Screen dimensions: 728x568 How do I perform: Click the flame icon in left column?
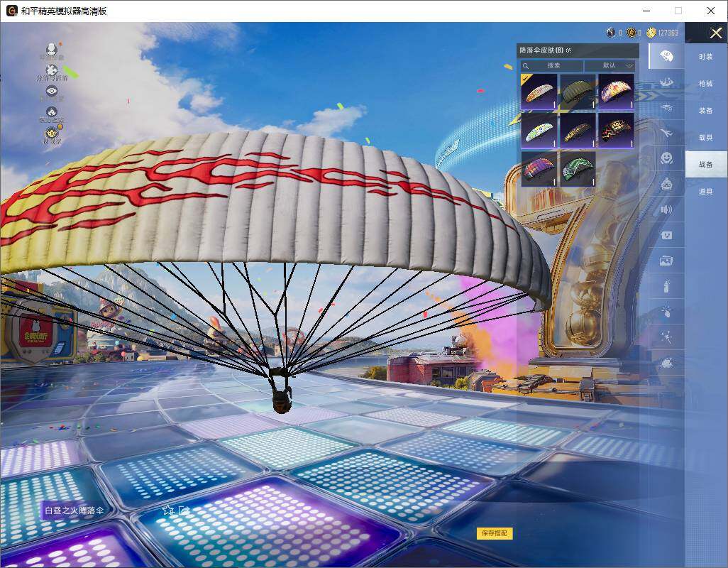[52, 112]
